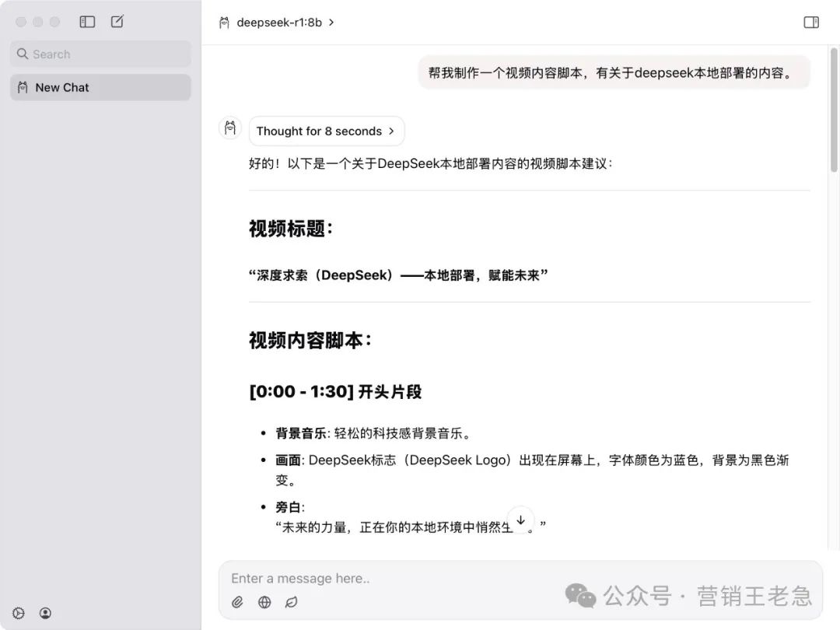This screenshot has width=840, height=630.
Task: Enable web search globe icon
Action: [264, 602]
